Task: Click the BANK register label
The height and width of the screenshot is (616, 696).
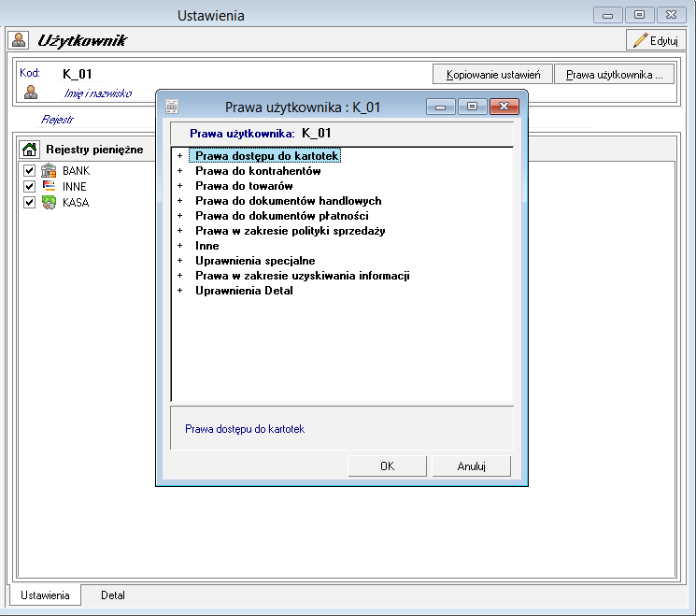Action: tap(76, 170)
